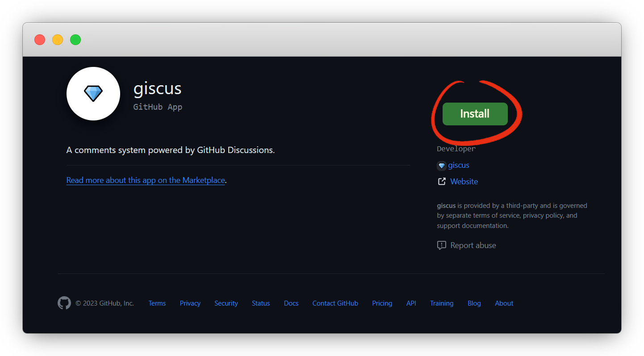This screenshot has height=356, width=644.
Task: View the Pricing footer link
Action: pyautogui.click(x=382, y=303)
